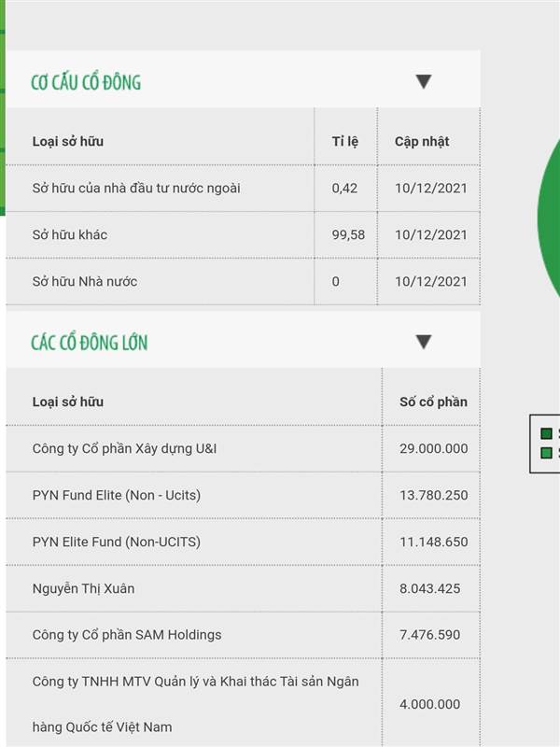Viewport: 560px width, 747px height.
Task: Click Công ty Cổ phần Xây dựng U&I row
Action: click(243, 448)
